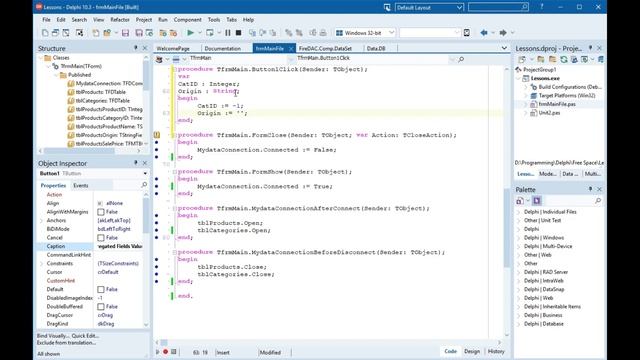The width and height of the screenshot is (640, 360).
Task: Expand Build Configurations in Projects tree
Action: coord(526,87)
